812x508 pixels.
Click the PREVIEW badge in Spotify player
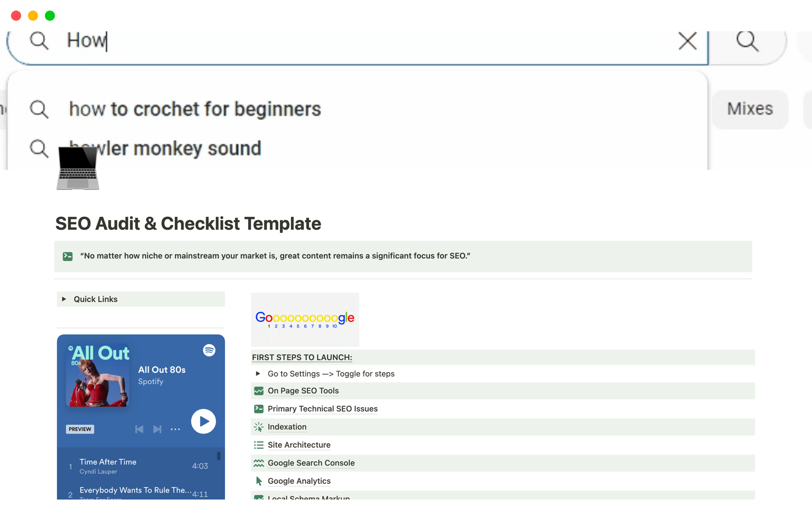point(80,429)
